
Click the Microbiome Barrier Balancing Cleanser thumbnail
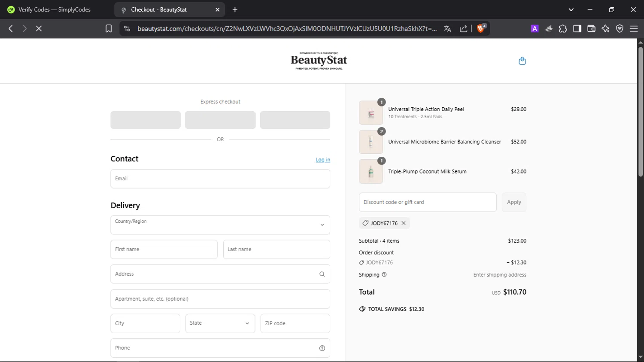click(x=371, y=142)
